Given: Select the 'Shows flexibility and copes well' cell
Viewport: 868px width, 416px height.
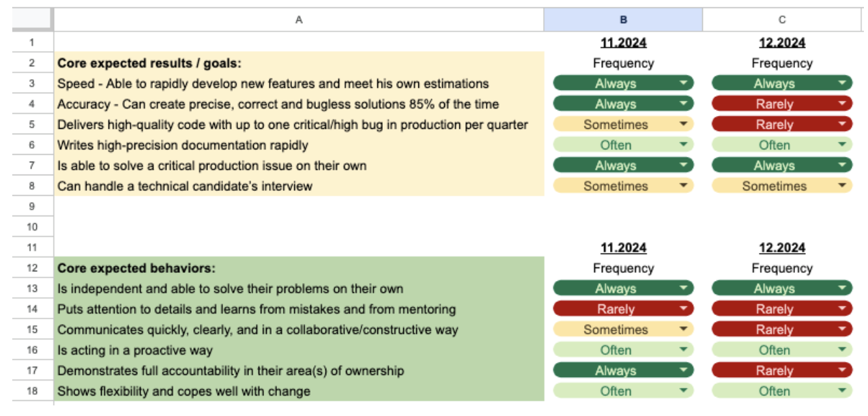Looking at the screenshot, I should [299, 391].
